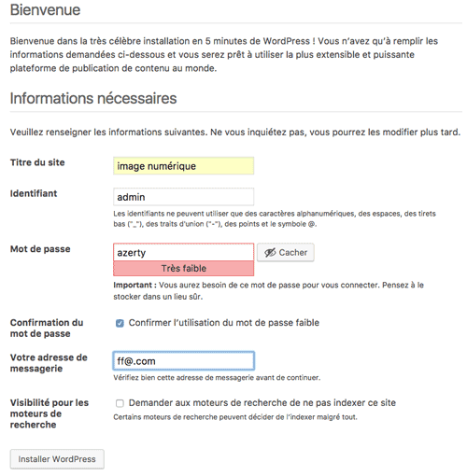Select the Mot de passe azerty field

pyautogui.click(x=183, y=252)
